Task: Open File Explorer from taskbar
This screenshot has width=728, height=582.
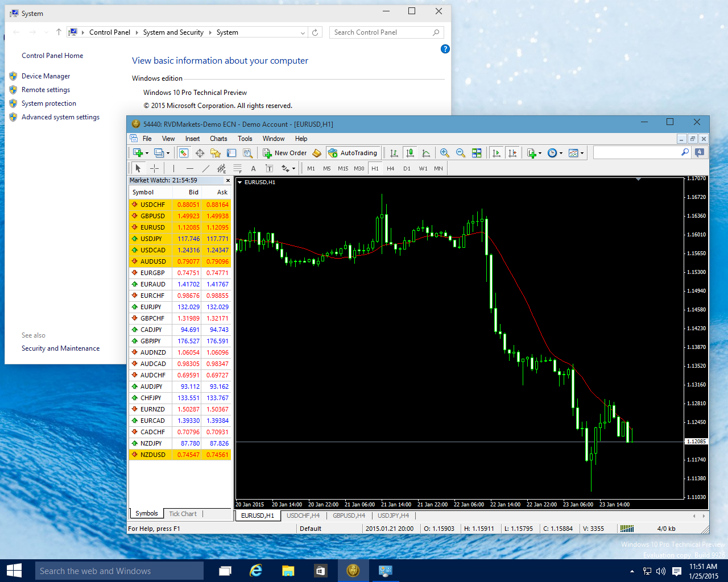Action: [288, 571]
